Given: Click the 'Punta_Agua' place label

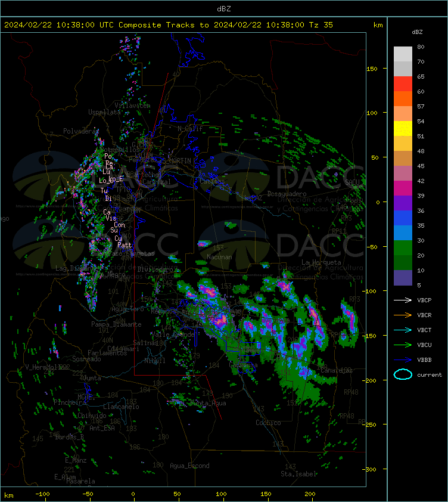Looking at the screenshot, I should [208, 404].
